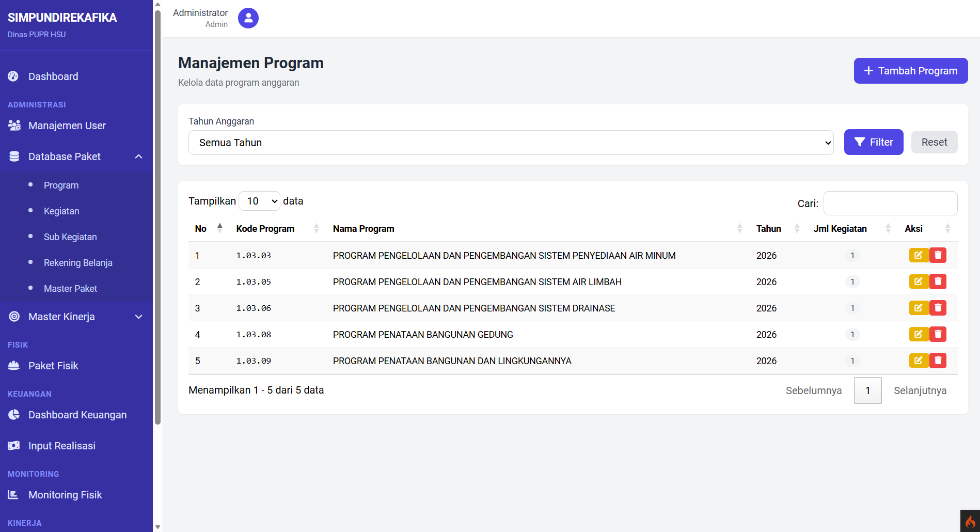Open the Tampilkan entries count dropdown
This screenshot has height=532, width=980.
[260, 201]
